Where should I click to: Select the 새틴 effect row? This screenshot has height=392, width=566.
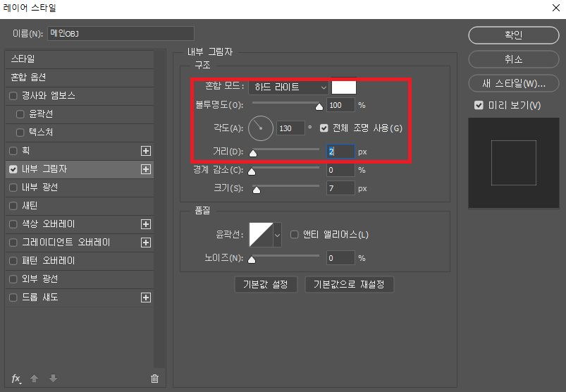80,206
